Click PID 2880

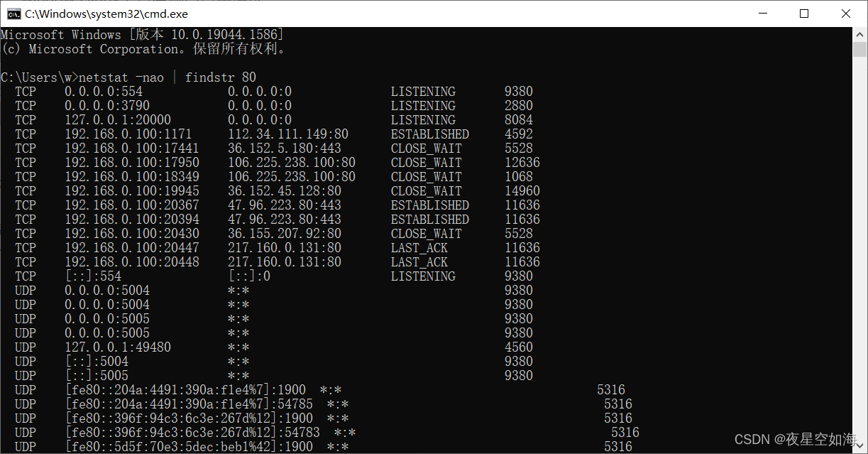click(519, 106)
